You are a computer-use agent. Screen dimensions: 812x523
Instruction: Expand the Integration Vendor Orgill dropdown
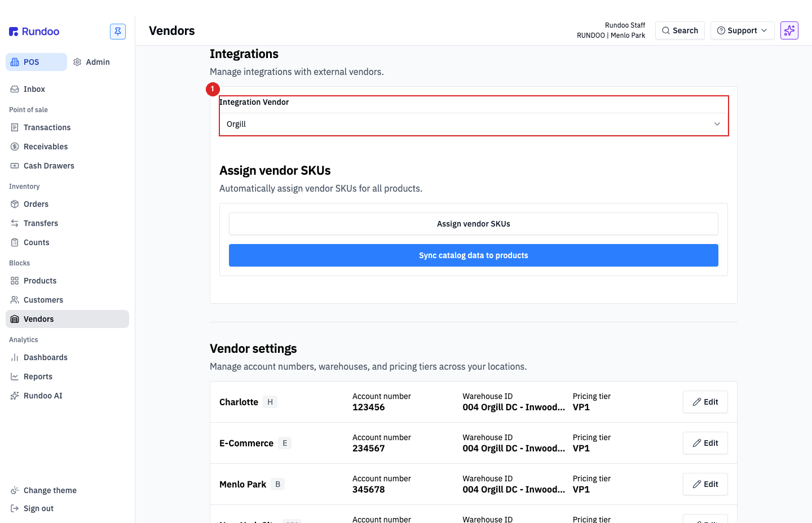pos(474,124)
